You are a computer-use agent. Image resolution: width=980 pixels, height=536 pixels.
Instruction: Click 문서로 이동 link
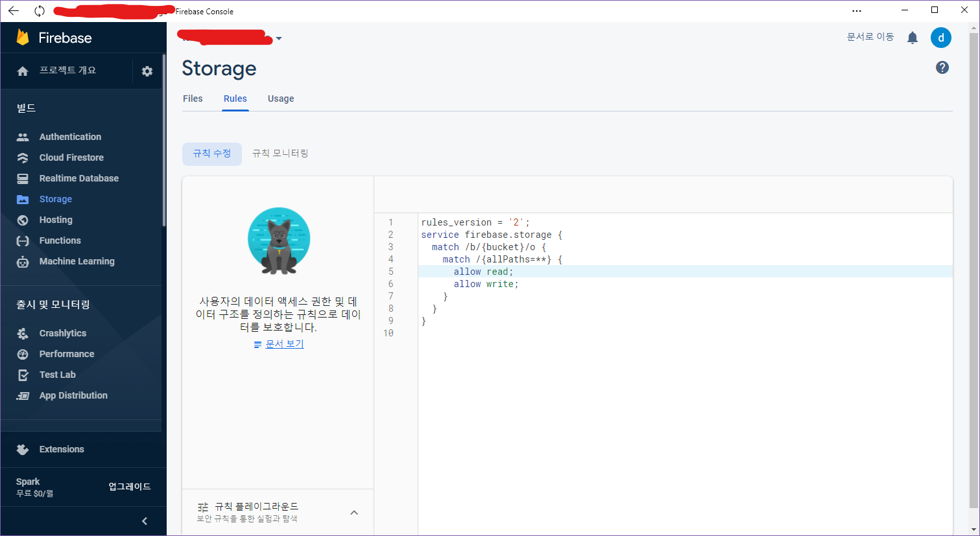(x=870, y=37)
